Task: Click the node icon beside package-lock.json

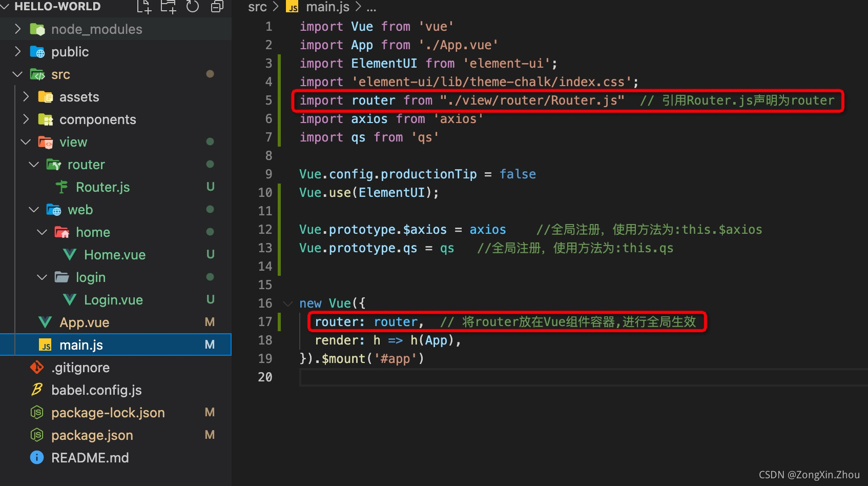Action: point(37,413)
